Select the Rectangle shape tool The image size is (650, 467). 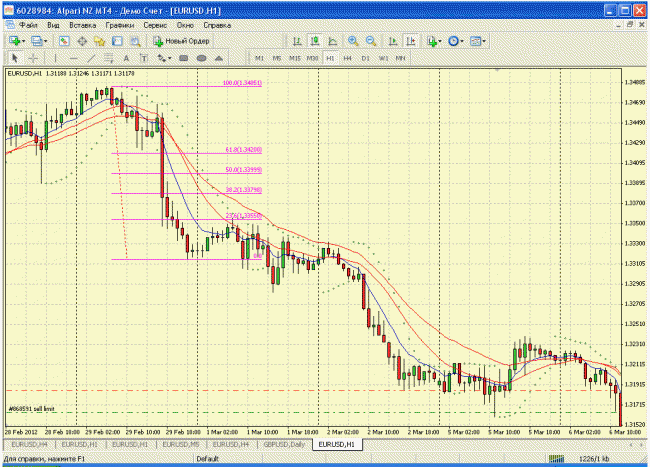[x=184, y=58]
